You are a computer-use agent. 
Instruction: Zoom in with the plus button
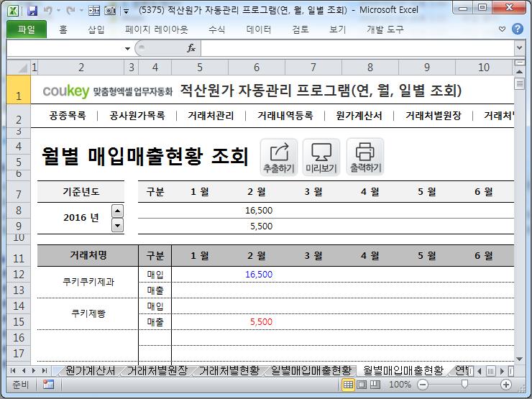point(506,385)
